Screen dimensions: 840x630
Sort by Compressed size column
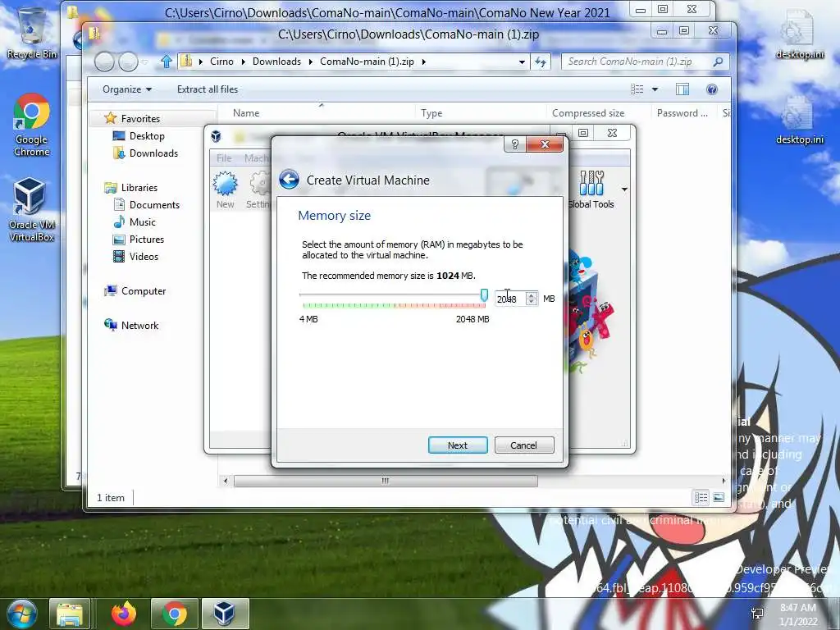587,113
